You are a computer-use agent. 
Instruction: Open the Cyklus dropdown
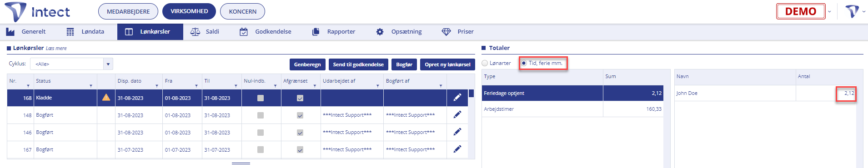point(108,64)
